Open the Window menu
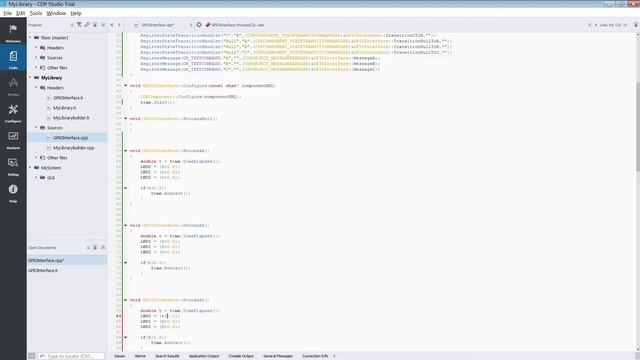The image size is (640, 360). pyautogui.click(x=56, y=13)
